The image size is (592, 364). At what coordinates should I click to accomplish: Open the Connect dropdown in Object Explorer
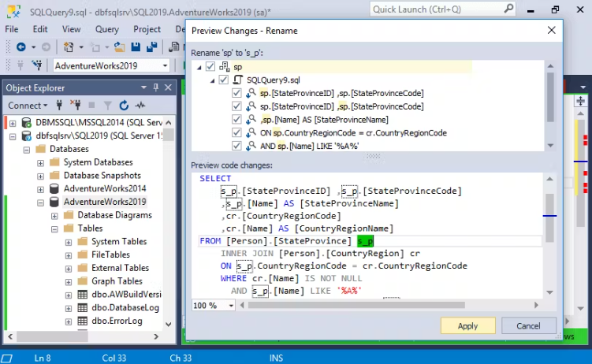[x=28, y=106]
